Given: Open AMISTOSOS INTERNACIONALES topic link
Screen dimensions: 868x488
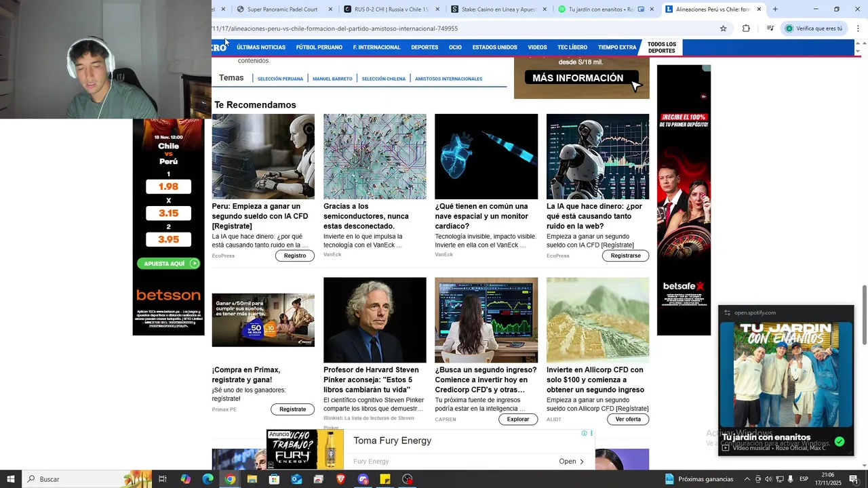Looking at the screenshot, I should click(448, 79).
